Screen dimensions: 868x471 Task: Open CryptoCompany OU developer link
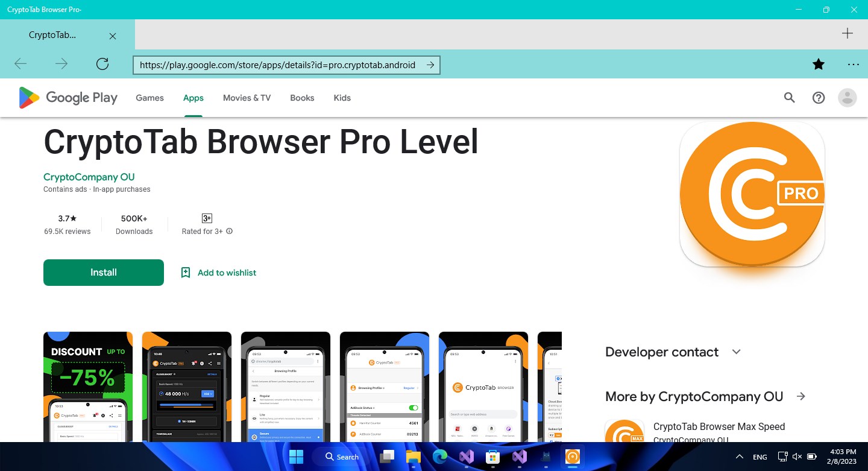(89, 177)
